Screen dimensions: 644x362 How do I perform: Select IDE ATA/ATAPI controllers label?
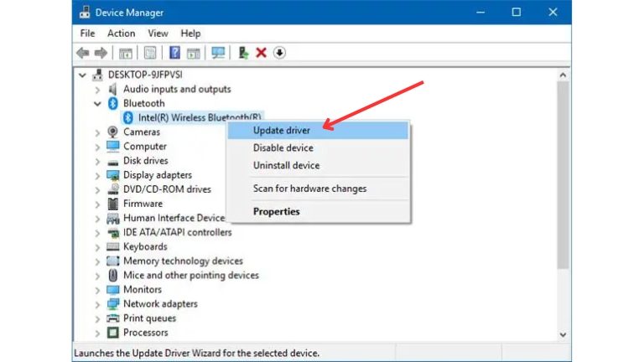point(178,232)
